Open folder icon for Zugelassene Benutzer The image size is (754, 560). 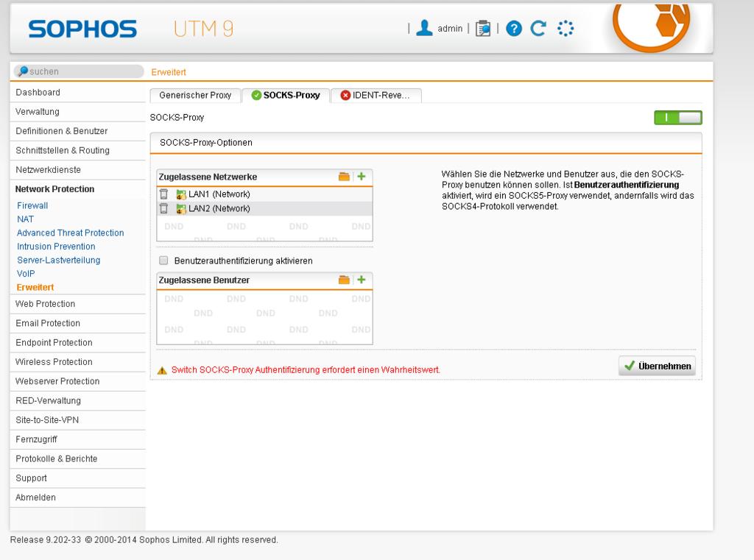[x=344, y=280]
